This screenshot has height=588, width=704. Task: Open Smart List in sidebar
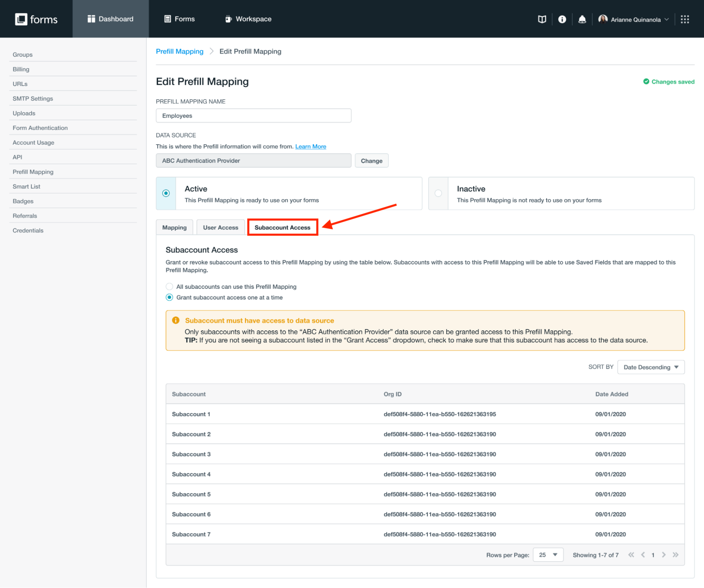pyautogui.click(x=26, y=186)
